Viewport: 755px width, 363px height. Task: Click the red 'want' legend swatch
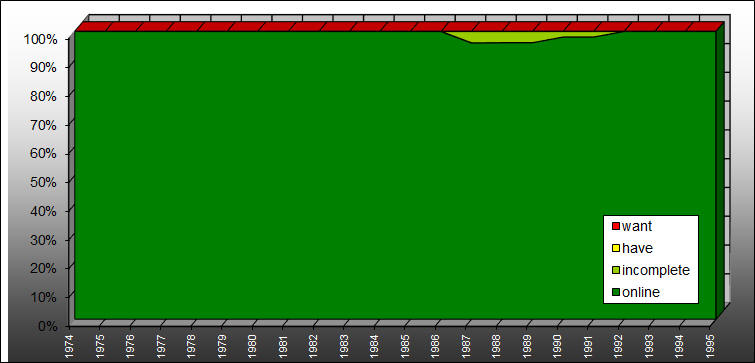click(615, 226)
